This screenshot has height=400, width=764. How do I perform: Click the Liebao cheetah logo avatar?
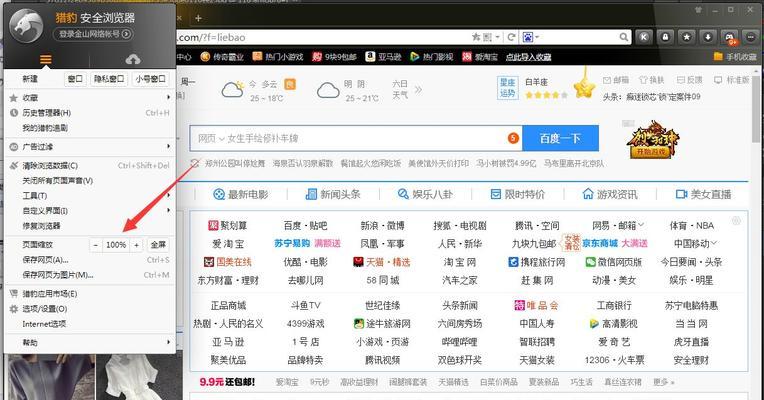[x=27, y=25]
